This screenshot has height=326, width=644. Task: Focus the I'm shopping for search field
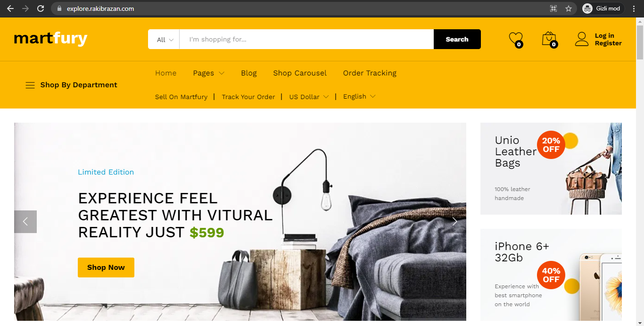pyautogui.click(x=306, y=39)
